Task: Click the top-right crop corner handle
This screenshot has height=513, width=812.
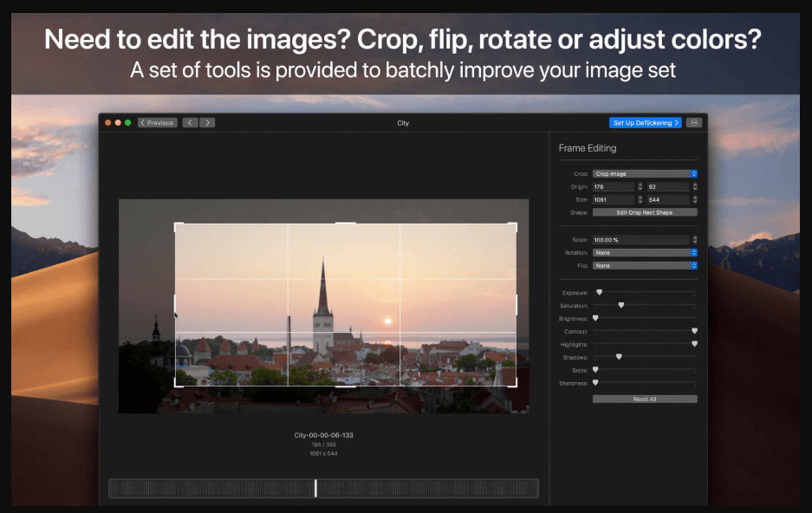Action: [513, 226]
